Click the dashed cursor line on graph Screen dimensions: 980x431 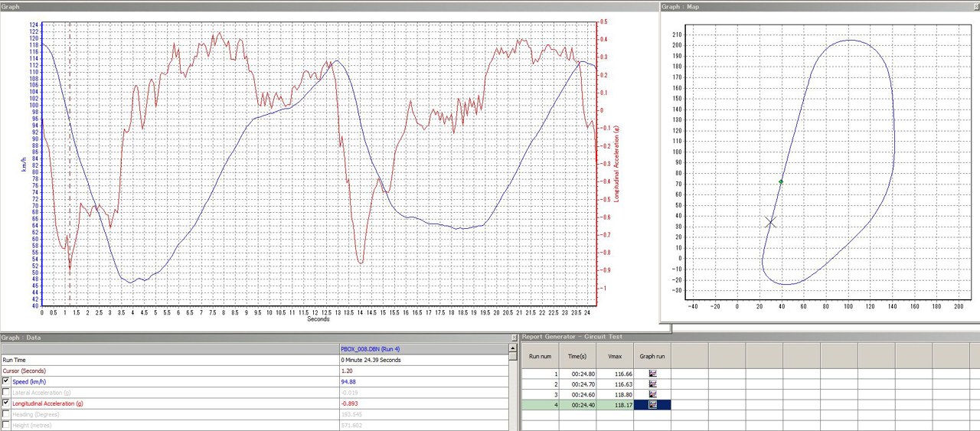tap(70, 153)
